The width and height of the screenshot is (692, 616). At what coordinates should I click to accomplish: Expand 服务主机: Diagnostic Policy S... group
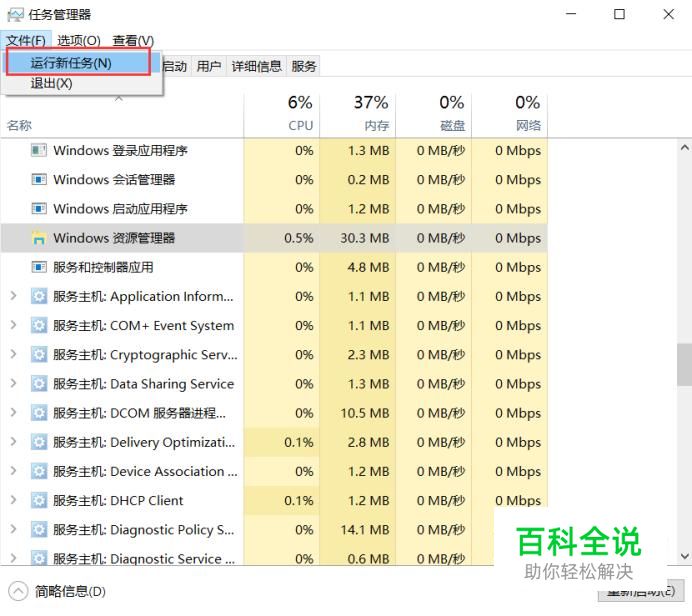coord(13,529)
